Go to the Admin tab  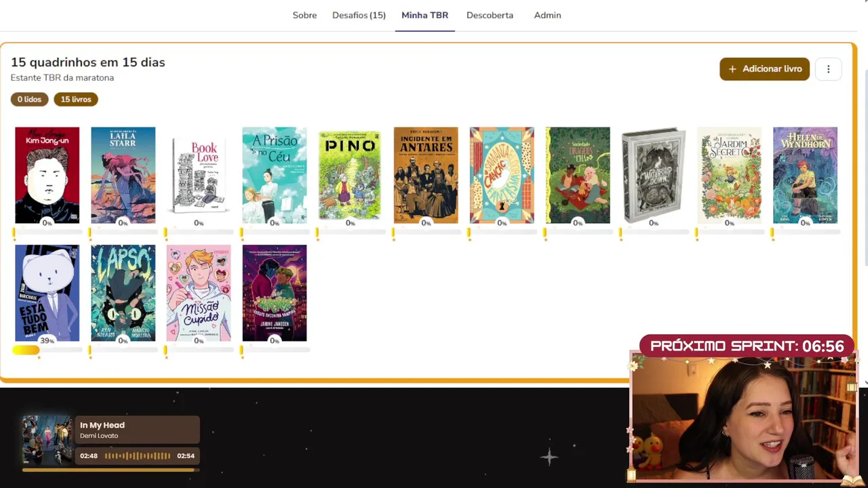point(547,15)
